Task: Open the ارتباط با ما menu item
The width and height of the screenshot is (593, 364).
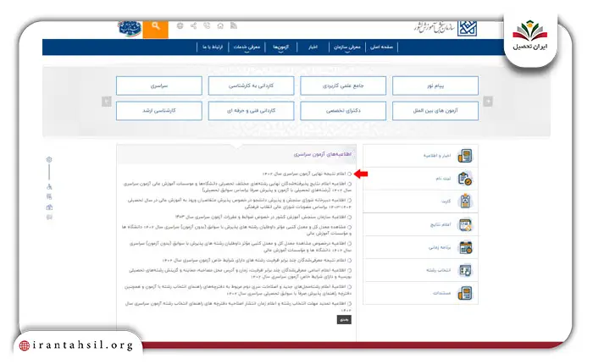Action: [x=213, y=47]
